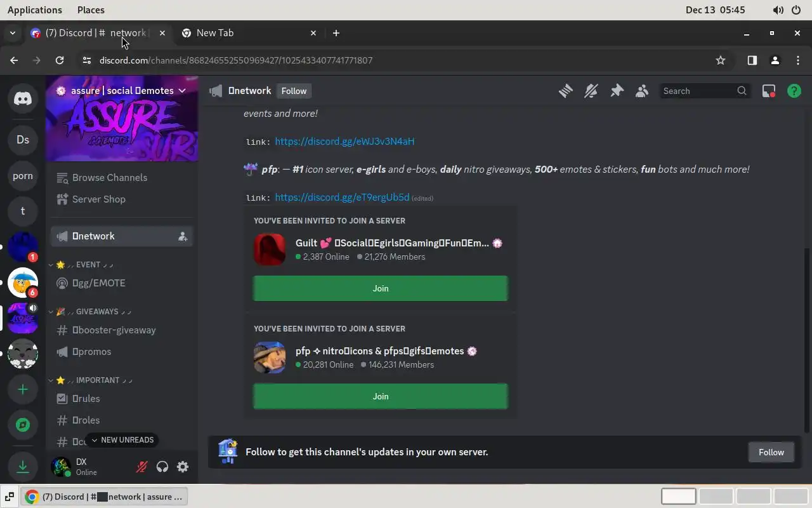Open Threads icon in channel header

(565, 91)
